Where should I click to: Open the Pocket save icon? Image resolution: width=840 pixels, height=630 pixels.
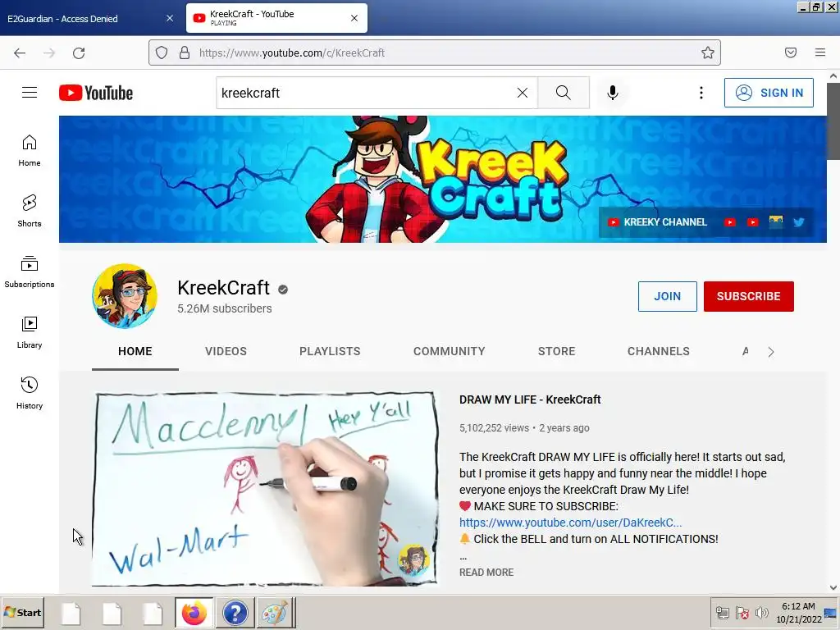point(791,52)
